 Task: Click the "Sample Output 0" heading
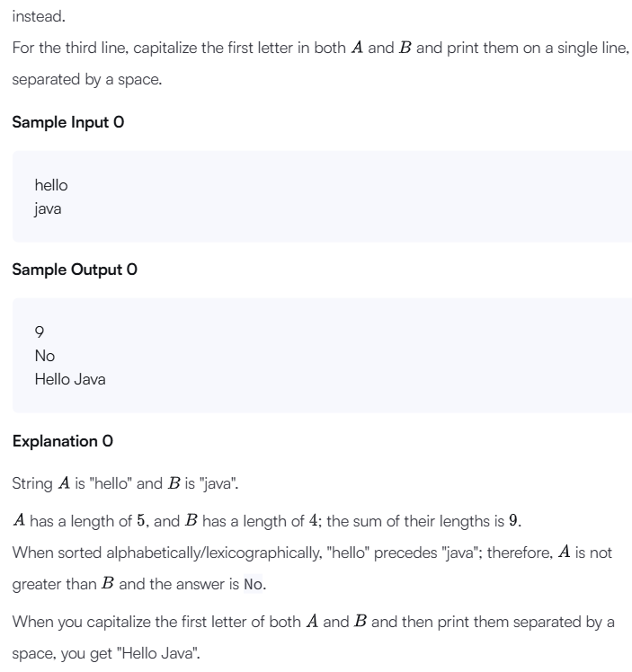click(x=75, y=270)
